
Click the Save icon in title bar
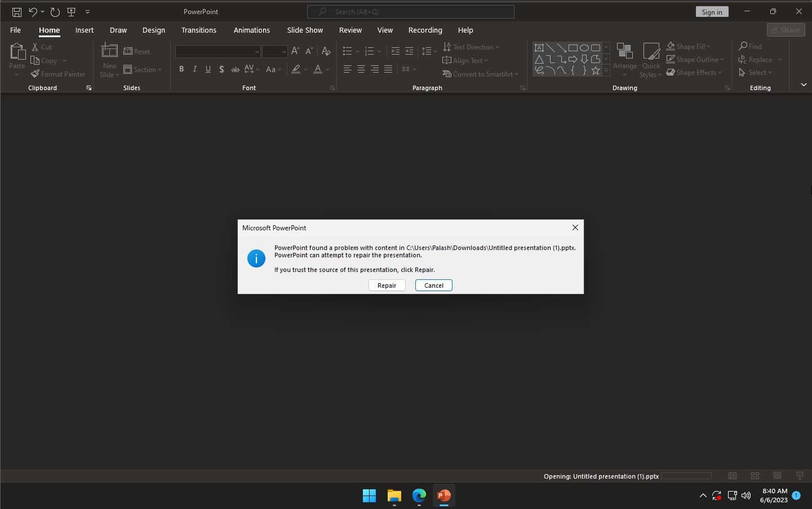point(17,11)
